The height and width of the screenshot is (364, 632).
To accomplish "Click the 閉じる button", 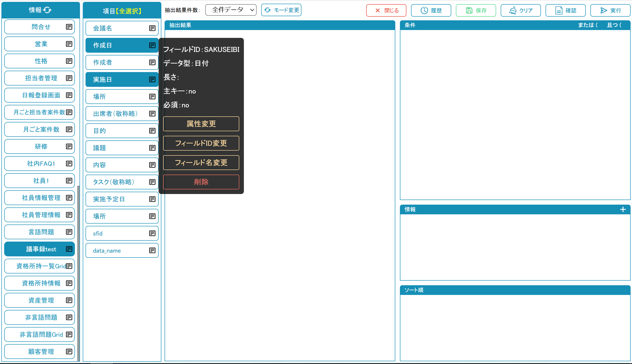I will pos(386,10).
